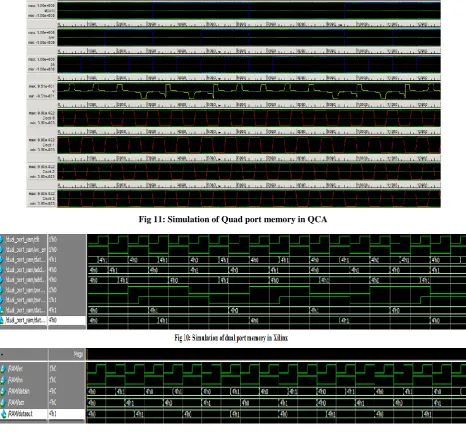
Task: Click the signal icon beside /RAM/datain
Action: (x=3, y=391)
